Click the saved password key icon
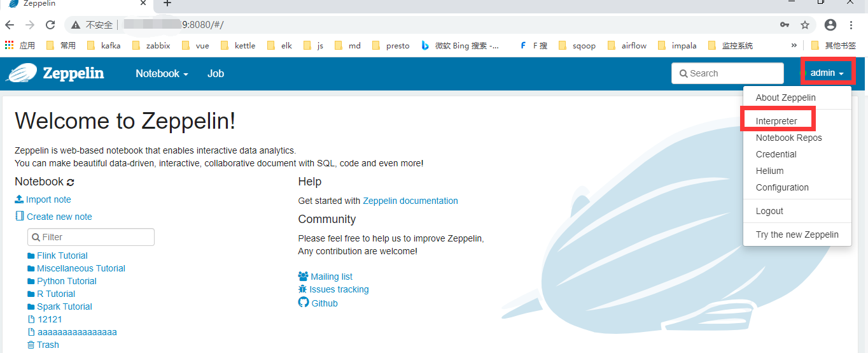868x353 pixels. (785, 25)
